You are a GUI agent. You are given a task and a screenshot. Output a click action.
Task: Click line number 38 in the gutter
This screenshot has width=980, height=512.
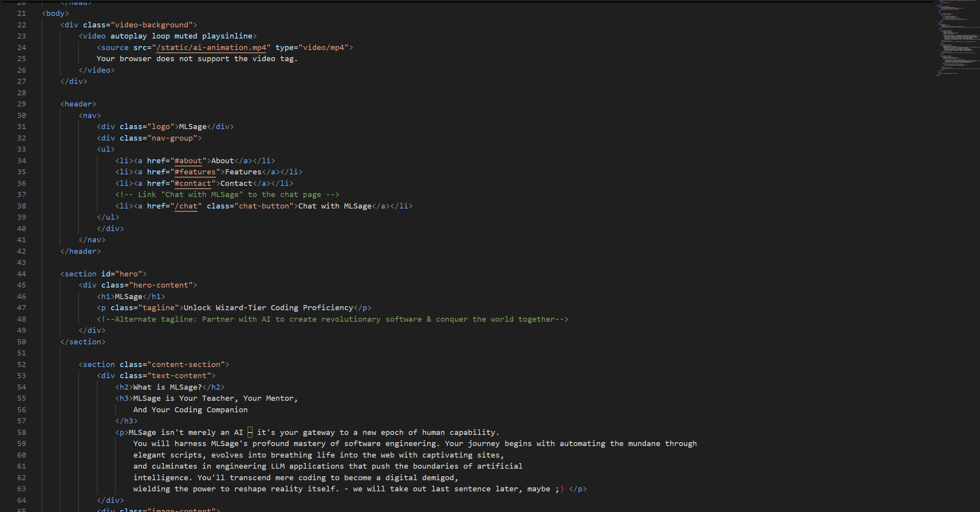point(21,206)
